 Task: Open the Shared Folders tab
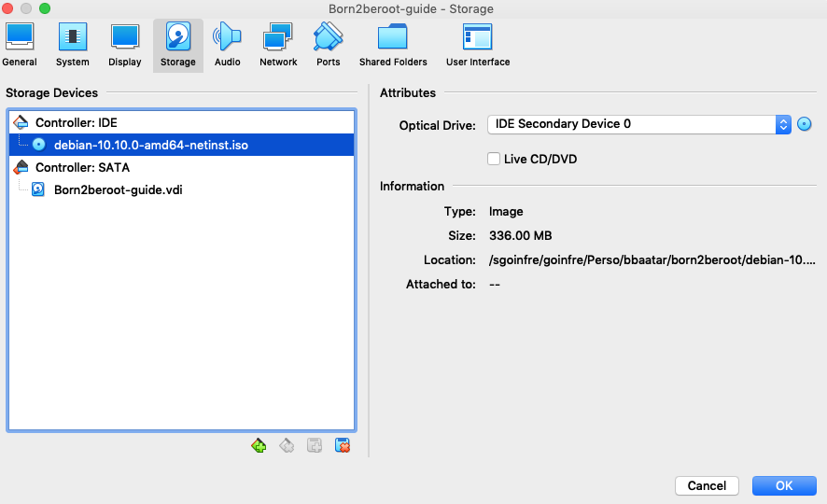click(393, 46)
